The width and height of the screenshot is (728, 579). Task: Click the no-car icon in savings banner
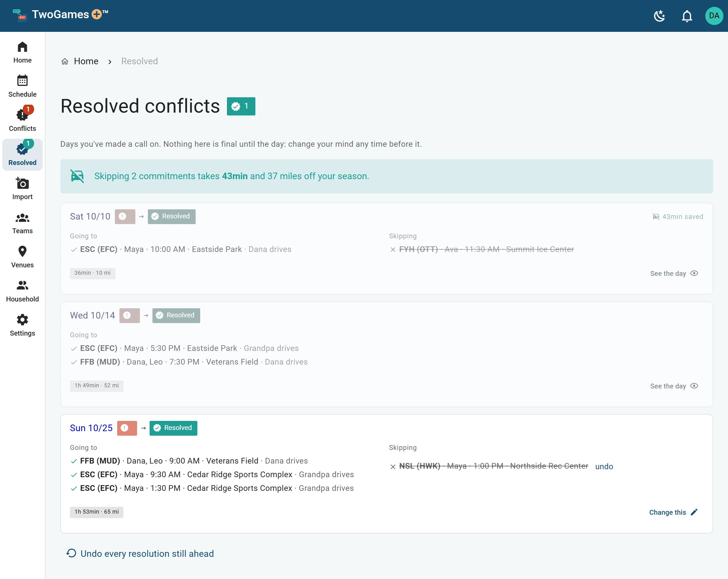pos(77,176)
